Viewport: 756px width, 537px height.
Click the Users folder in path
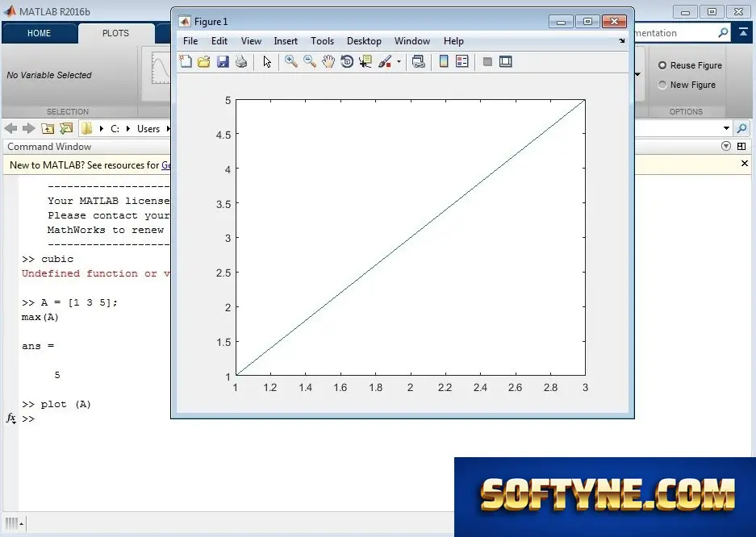coord(148,128)
